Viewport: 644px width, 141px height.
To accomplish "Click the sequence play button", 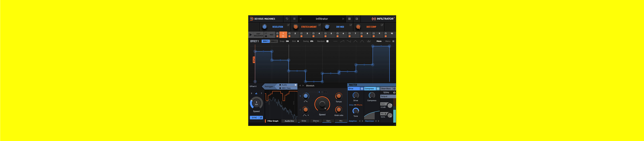I will coord(251,35).
